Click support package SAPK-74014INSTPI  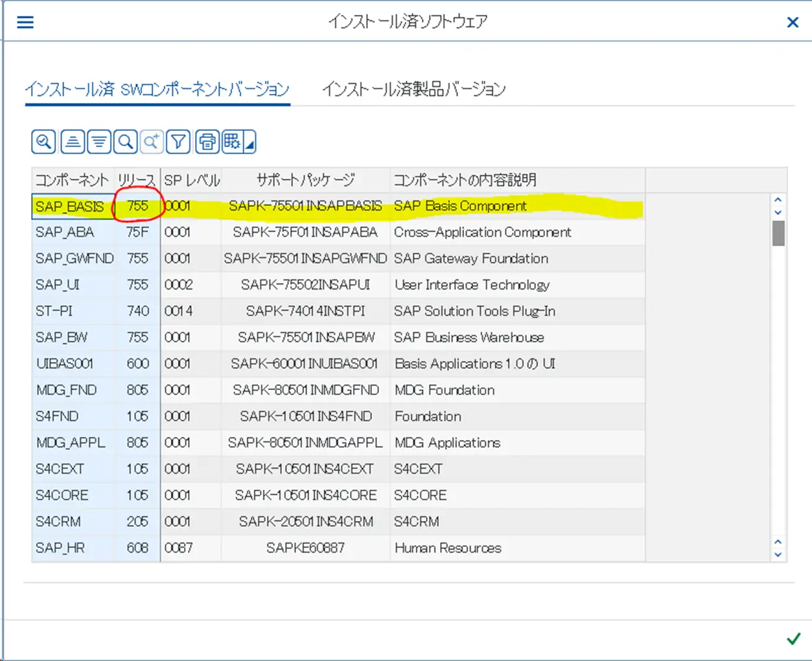coord(306,311)
